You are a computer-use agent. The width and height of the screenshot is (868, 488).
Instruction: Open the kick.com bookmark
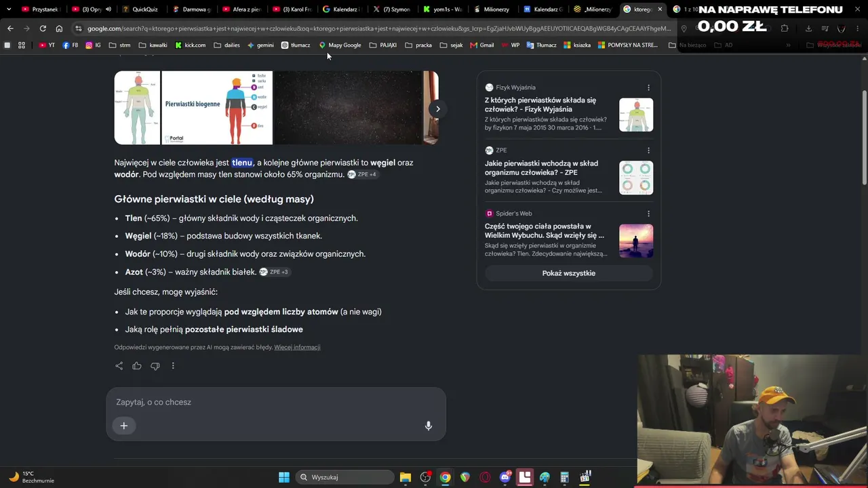(x=190, y=45)
